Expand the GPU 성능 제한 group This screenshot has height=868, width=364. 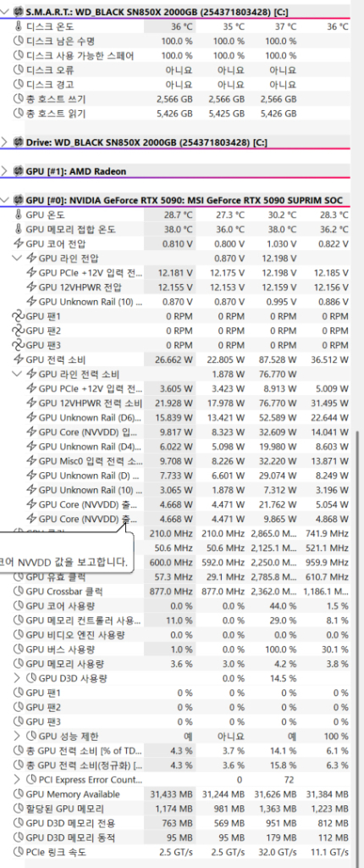[x=18, y=737]
